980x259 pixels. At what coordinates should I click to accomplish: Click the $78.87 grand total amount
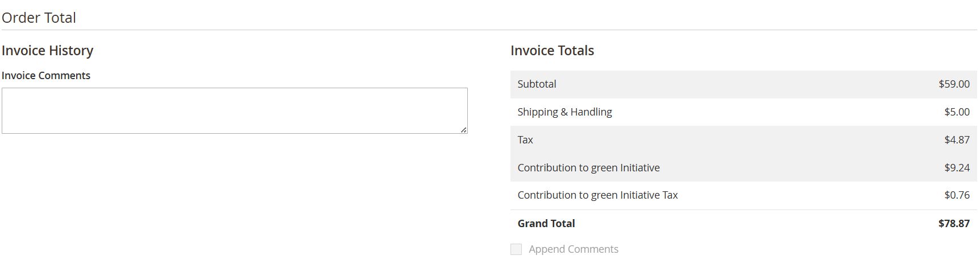[x=954, y=224]
